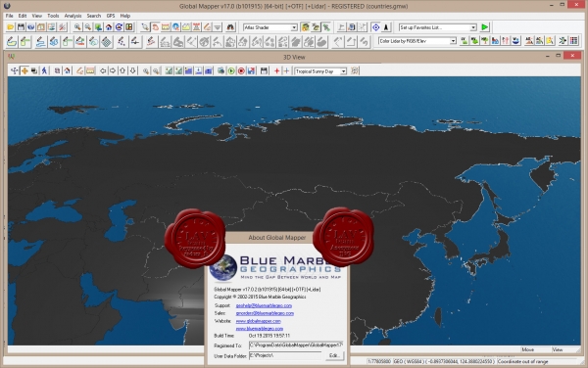Click the Zoom Out magnifier in main toolbar
588x368 pixels.
(x=88, y=27)
